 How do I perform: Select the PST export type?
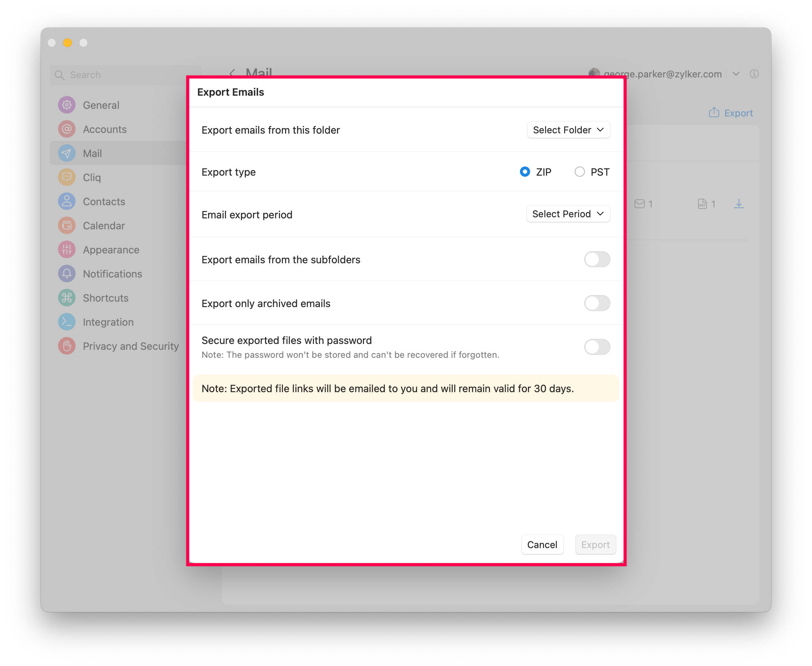(x=579, y=172)
